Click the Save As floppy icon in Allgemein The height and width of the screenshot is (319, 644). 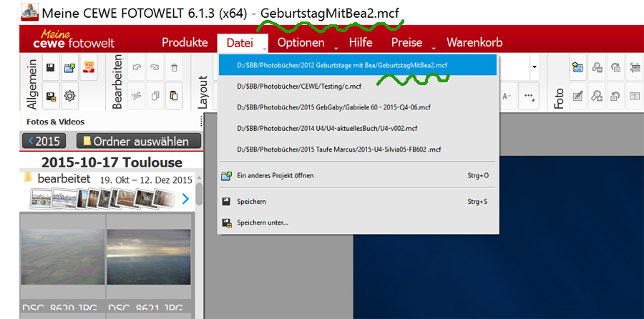(x=51, y=96)
